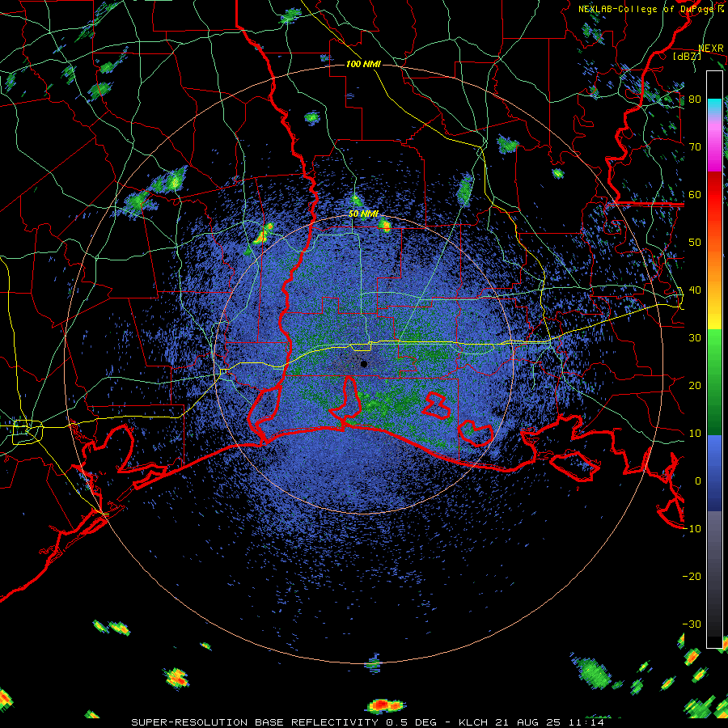Click the 40 value on the dBZ scale

pos(695,290)
